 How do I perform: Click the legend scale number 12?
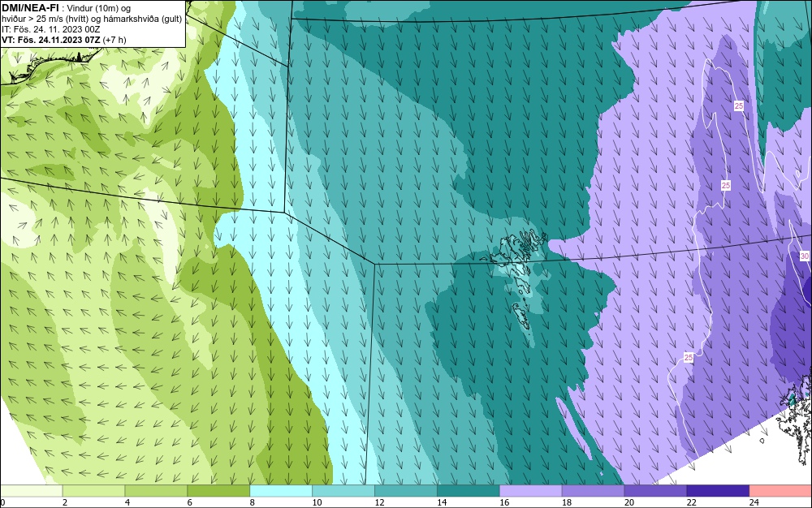tap(379, 502)
